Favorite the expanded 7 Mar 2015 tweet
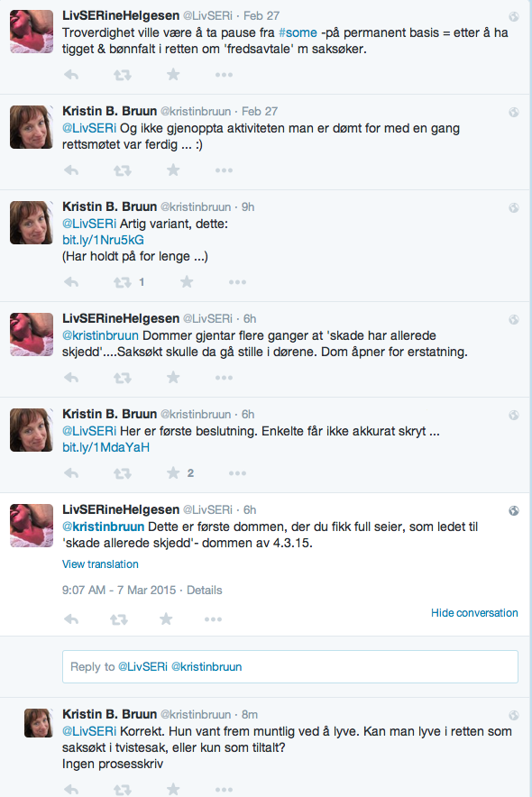This screenshot has width=532, height=797. click(166, 619)
